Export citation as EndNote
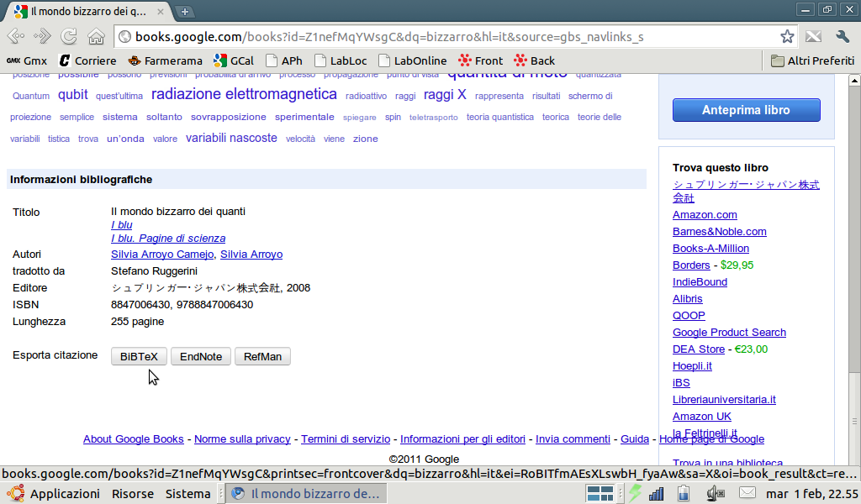 [201, 356]
